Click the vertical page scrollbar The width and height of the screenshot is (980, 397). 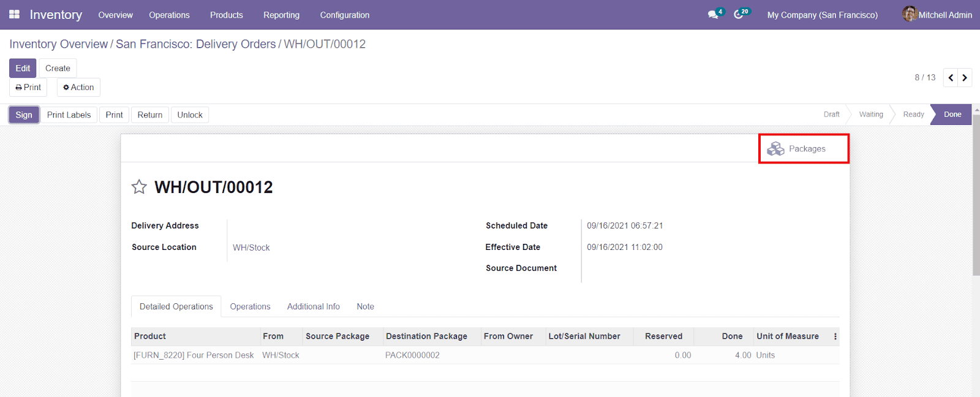click(x=976, y=196)
